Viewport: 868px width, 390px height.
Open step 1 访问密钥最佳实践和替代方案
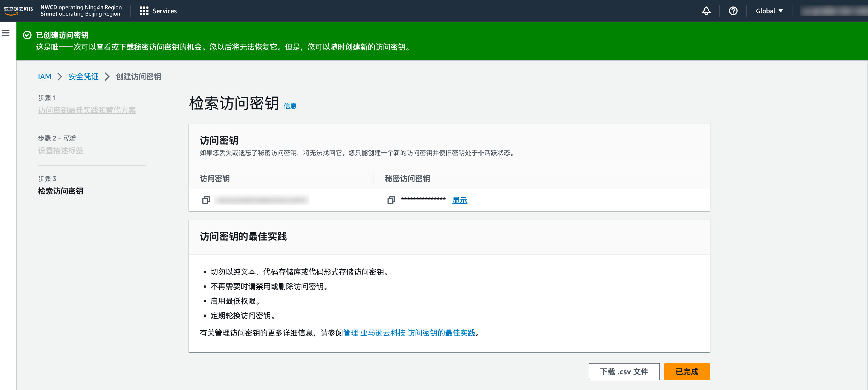tap(87, 110)
